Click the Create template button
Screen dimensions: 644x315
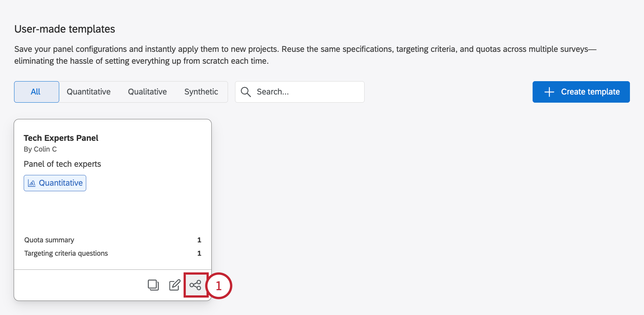581,92
